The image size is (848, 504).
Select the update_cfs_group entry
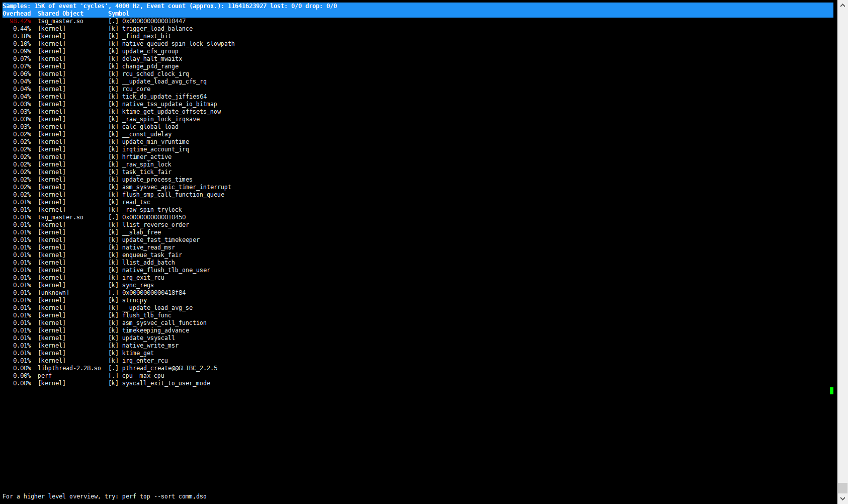point(150,51)
